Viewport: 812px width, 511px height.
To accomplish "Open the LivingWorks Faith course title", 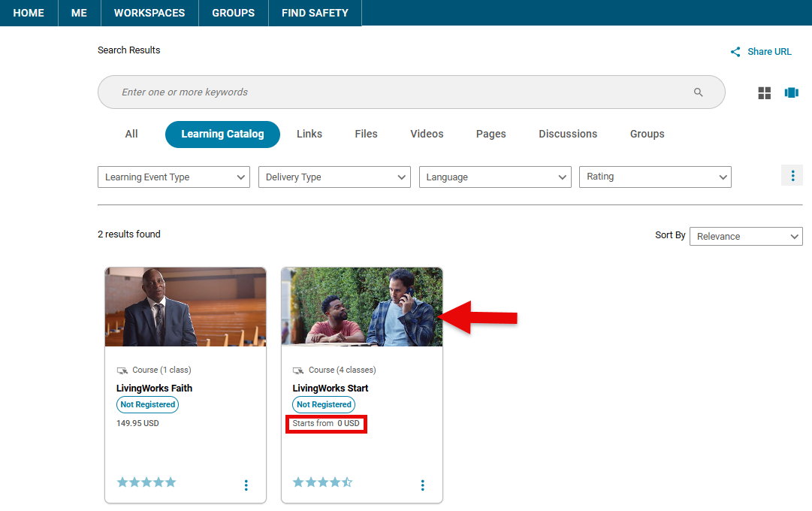I will coord(154,389).
